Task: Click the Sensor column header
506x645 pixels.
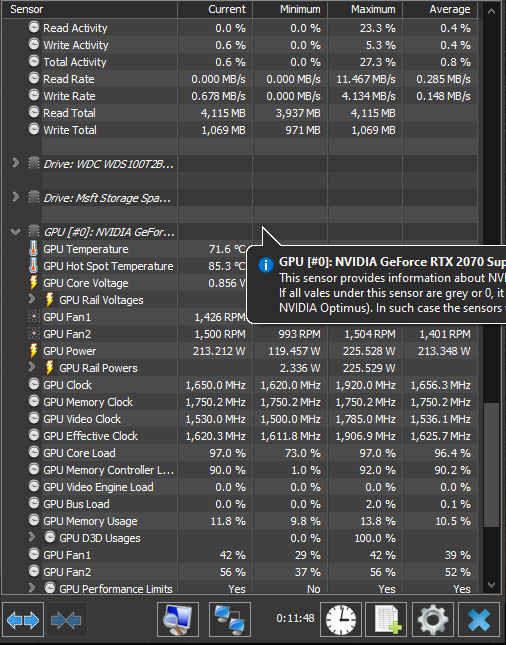Action: click(90, 9)
